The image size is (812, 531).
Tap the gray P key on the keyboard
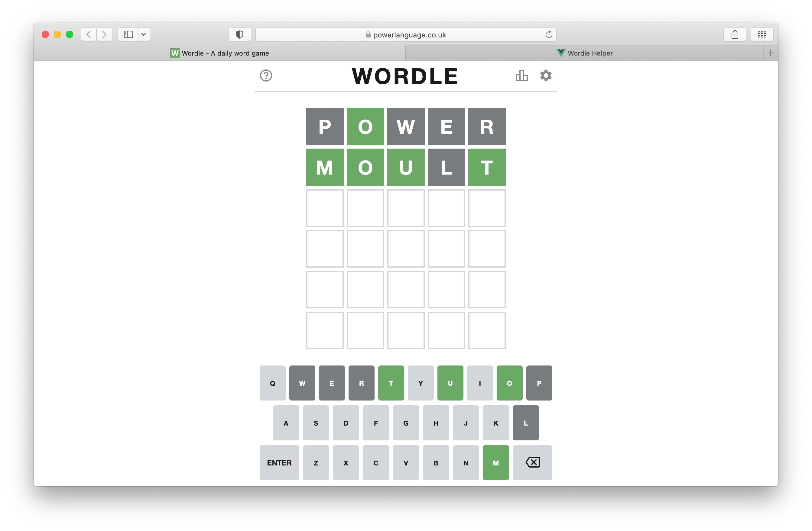coord(539,383)
